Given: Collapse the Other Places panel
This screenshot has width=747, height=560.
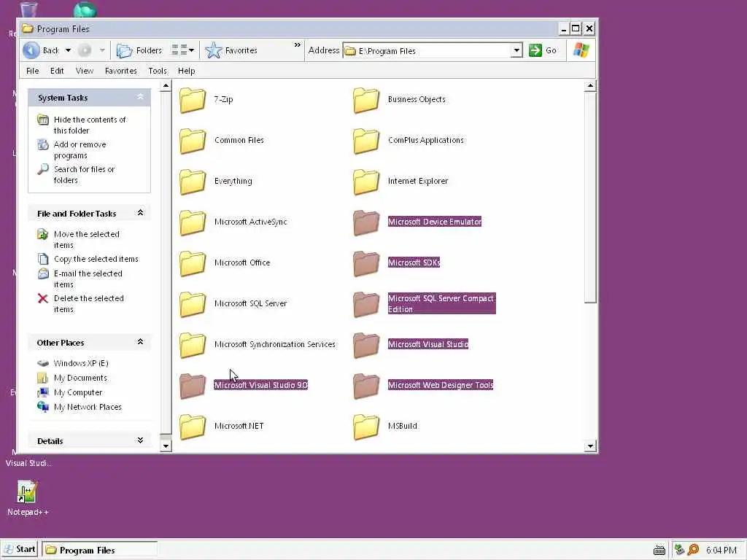Looking at the screenshot, I should [x=141, y=342].
